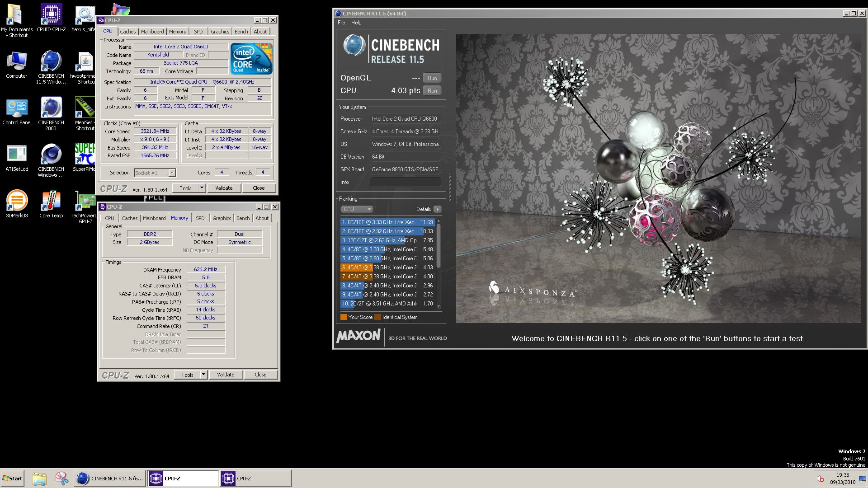Open SPD tab in top CPU-Z window
868x488 pixels.
click(198, 32)
